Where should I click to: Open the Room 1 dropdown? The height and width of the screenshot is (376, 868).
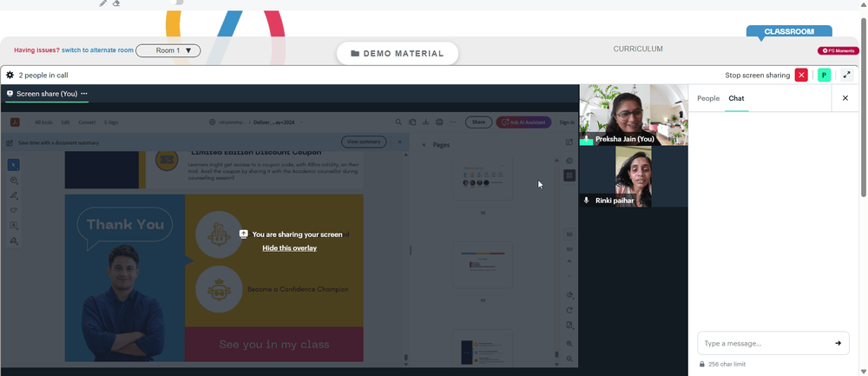click(x=168, y=50)
